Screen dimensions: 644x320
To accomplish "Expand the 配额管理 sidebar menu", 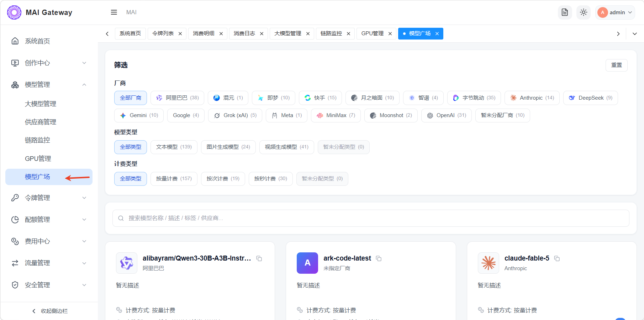I will [49, 220].
